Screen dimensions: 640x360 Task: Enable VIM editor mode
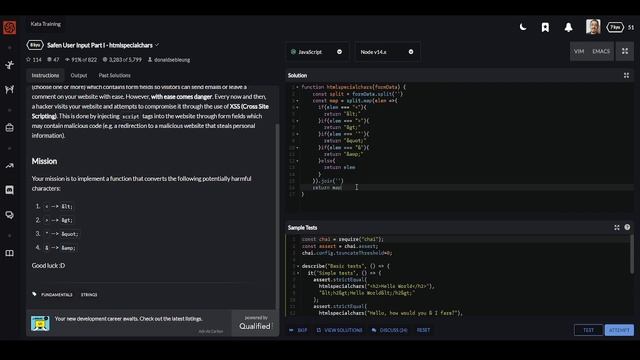point(579,51)
